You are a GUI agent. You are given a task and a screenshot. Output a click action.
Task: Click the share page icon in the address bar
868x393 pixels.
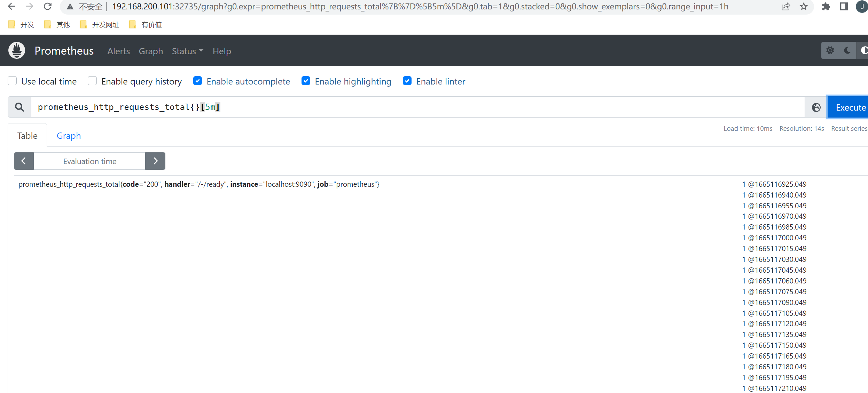point(785,7)
